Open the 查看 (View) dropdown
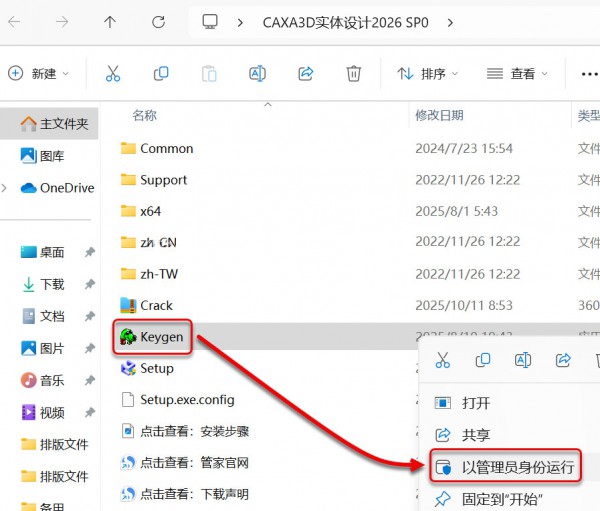Image resolution: width=600 pixels, height=511 pixels. [x=517, y=73]
